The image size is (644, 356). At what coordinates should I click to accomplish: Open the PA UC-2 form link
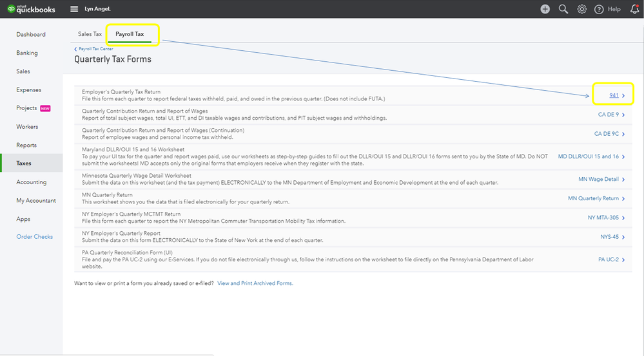click(x=609, y=259)
